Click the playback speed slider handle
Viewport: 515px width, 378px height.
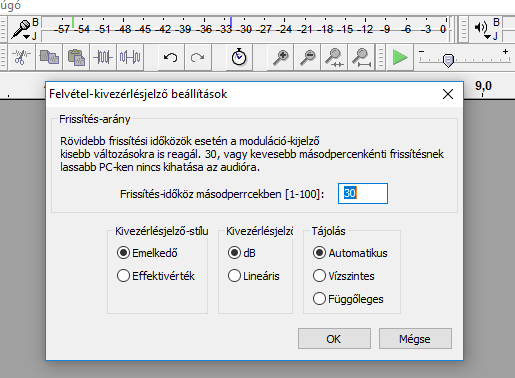448,60
